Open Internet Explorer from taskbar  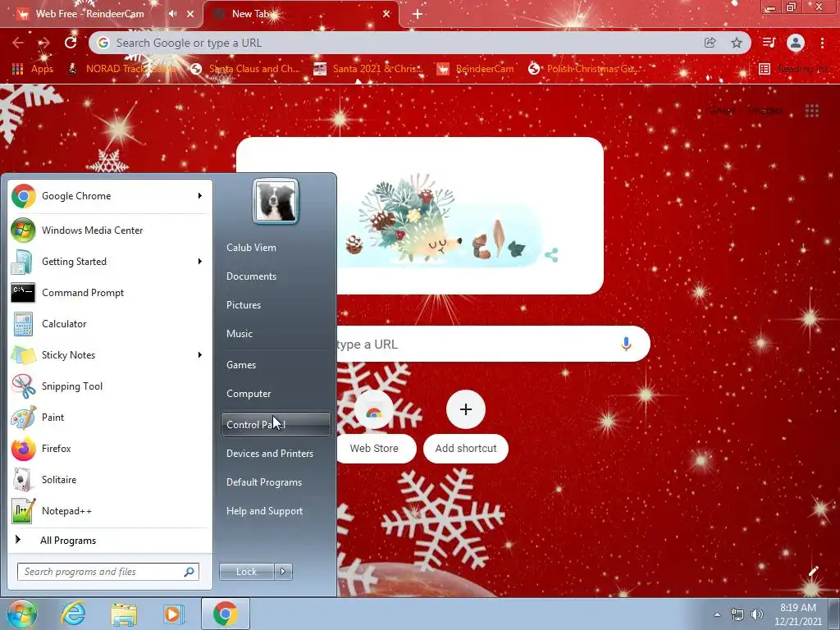pos(73,614)
